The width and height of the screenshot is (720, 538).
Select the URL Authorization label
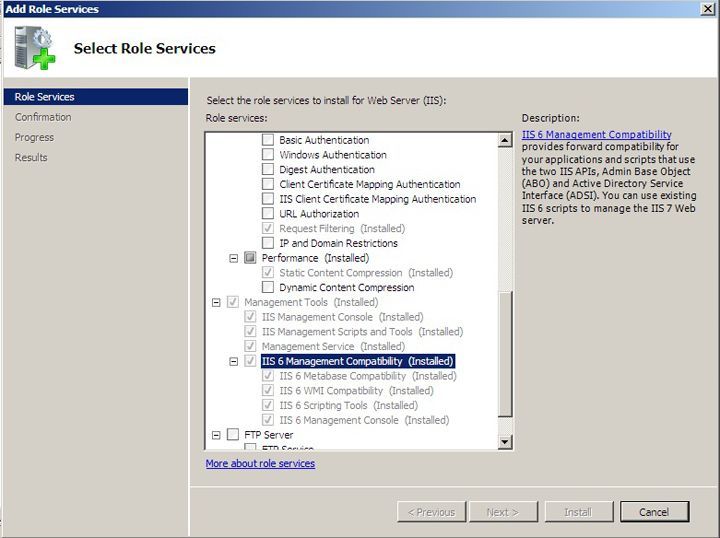tap(319, 213)
